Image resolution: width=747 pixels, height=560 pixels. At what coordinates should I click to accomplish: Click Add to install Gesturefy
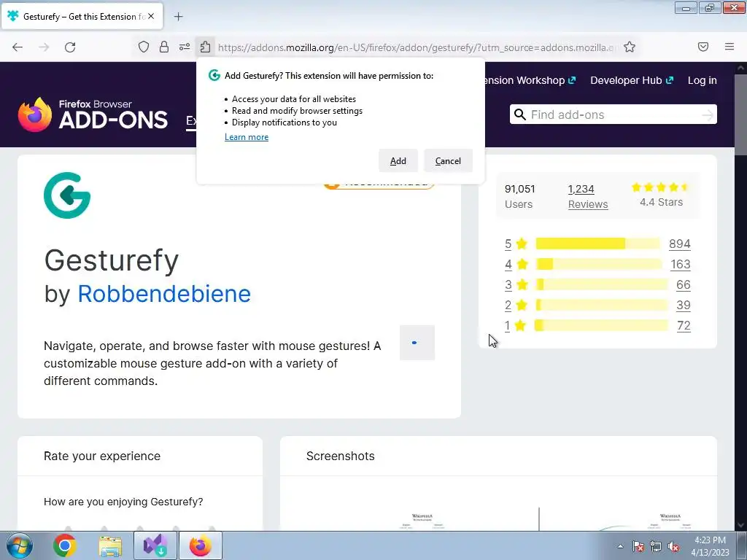[398, 161]
